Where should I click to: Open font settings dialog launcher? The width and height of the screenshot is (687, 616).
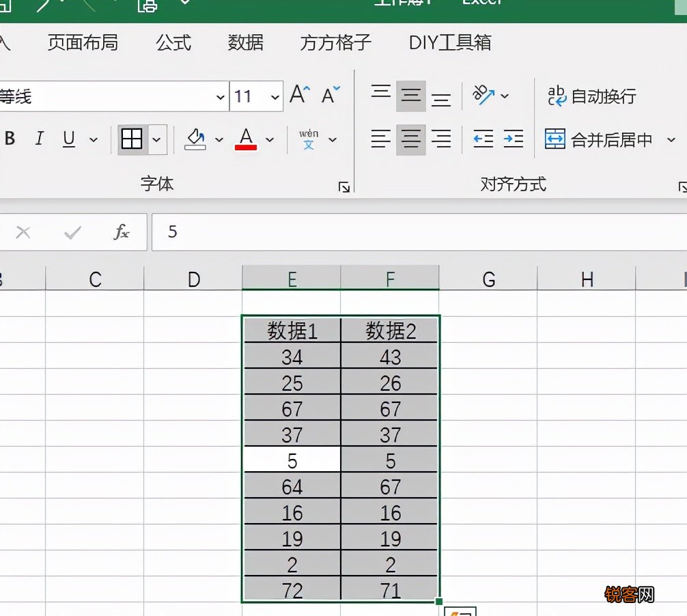point(344,187)
